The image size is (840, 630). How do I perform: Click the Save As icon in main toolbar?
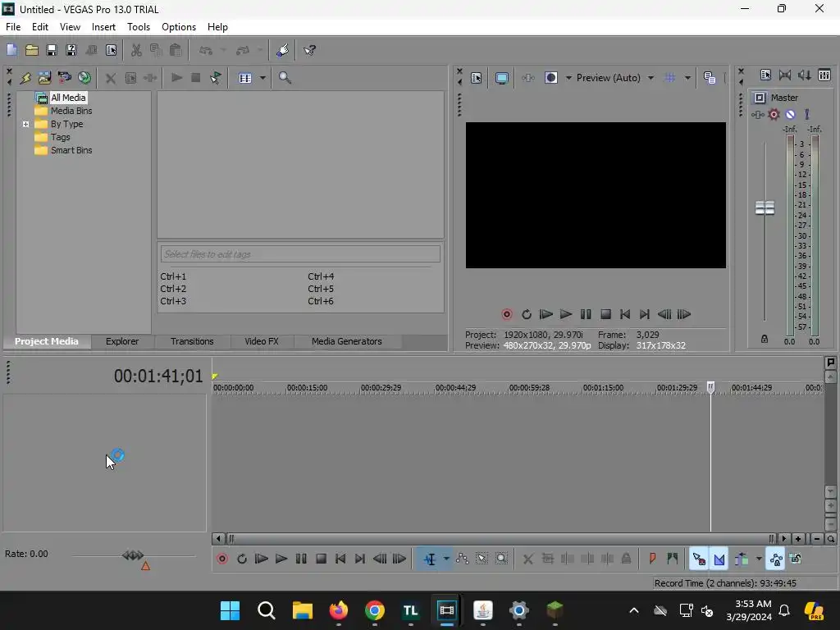[x=71, y=50]
